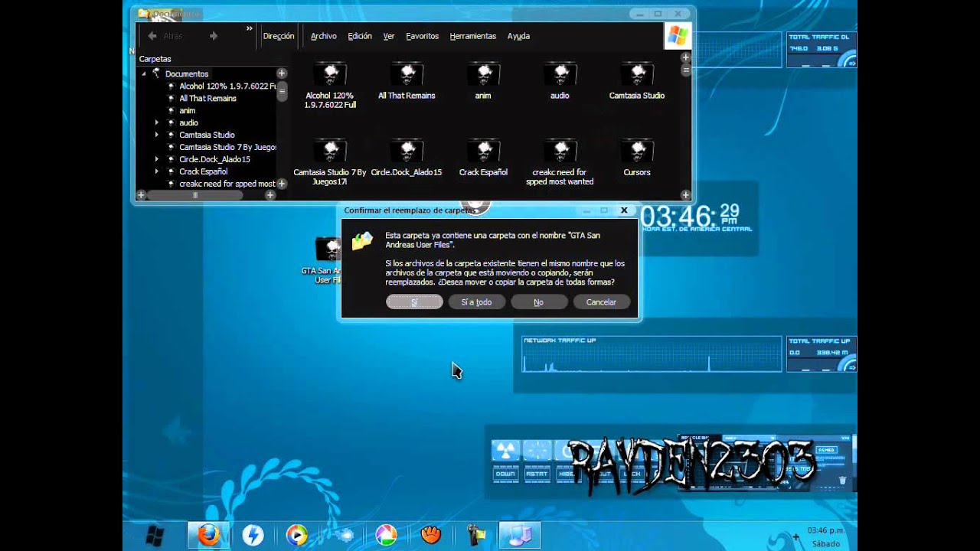Click the Dirección address bar label
The height and width of the screenshot is (551, 980).
[x=278, y=36]
